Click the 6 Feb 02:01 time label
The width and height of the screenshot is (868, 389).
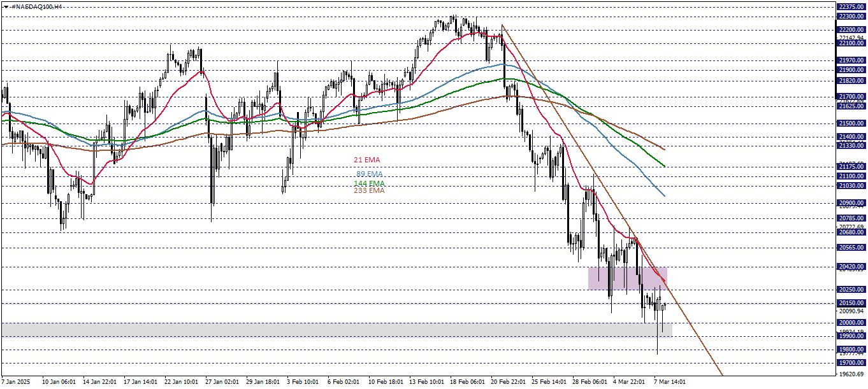[x=344, y=382]
